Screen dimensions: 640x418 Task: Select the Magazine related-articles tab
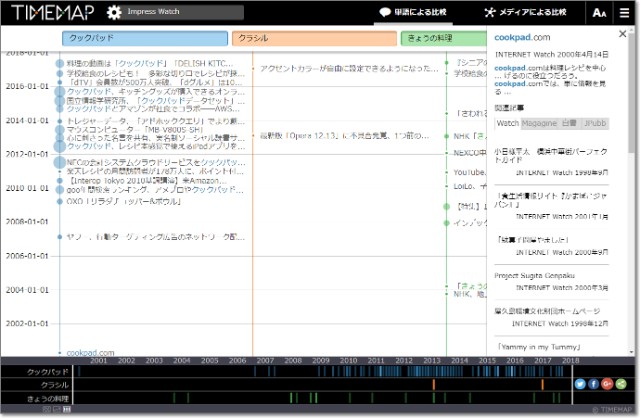click(x=540, y=123)
